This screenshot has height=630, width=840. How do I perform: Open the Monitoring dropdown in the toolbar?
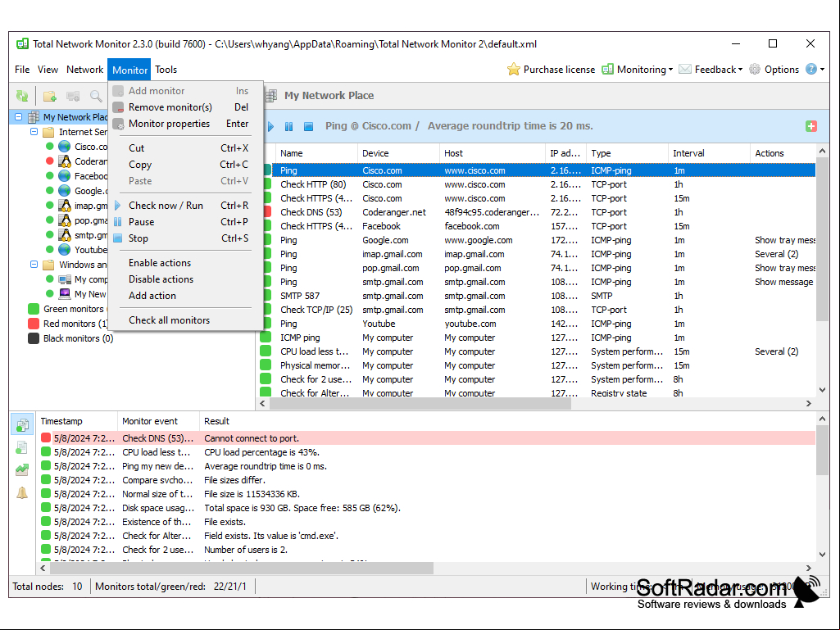[x=638, y=69]
